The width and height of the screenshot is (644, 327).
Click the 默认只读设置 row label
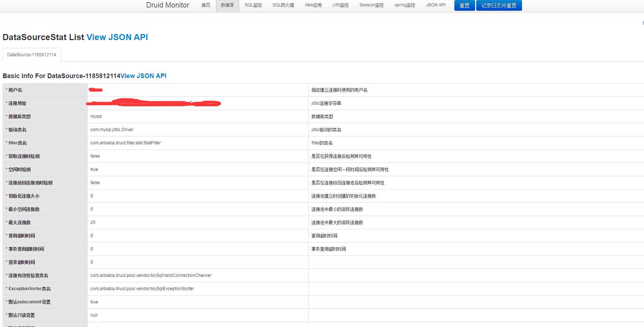tap(21, 315)
